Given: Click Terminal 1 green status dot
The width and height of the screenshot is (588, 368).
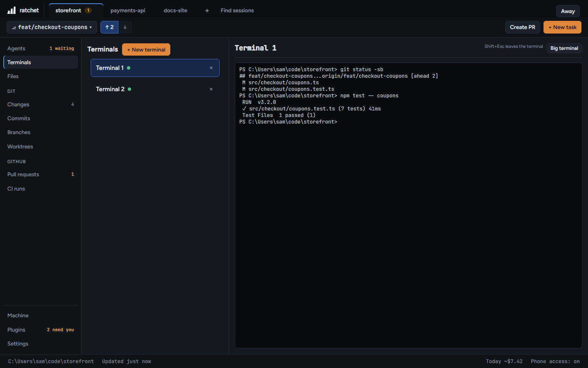Looking at the screenshot, I should 129,68.
